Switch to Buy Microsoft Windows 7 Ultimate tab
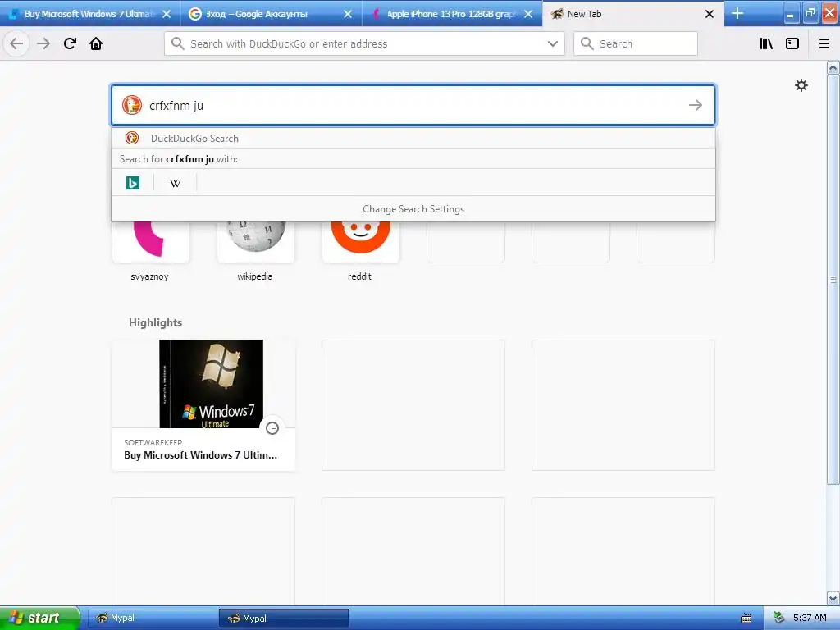Image resolution: width=840 pixels, height=630 pixels. [x=90, y=14]
